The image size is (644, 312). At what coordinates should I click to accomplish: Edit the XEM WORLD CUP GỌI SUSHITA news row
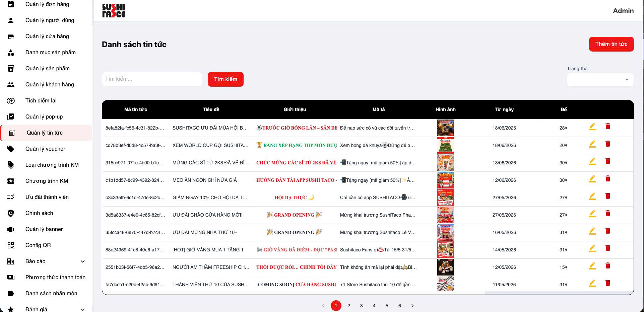pos(592,144)
